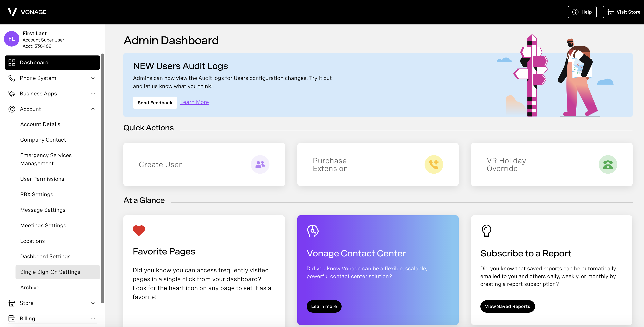Click the Dashboard icon in sidebar

(x=12, y=63)
